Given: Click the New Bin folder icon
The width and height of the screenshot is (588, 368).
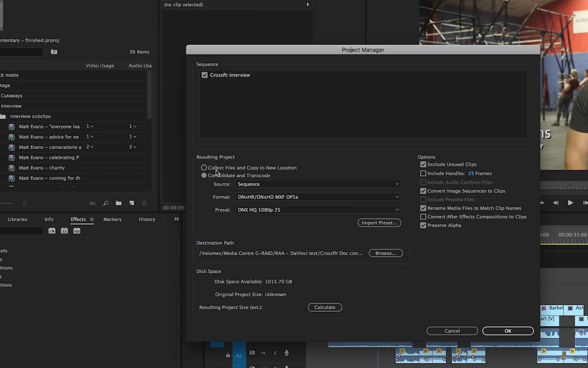Looking at the screenshot, I should (118, 203).
